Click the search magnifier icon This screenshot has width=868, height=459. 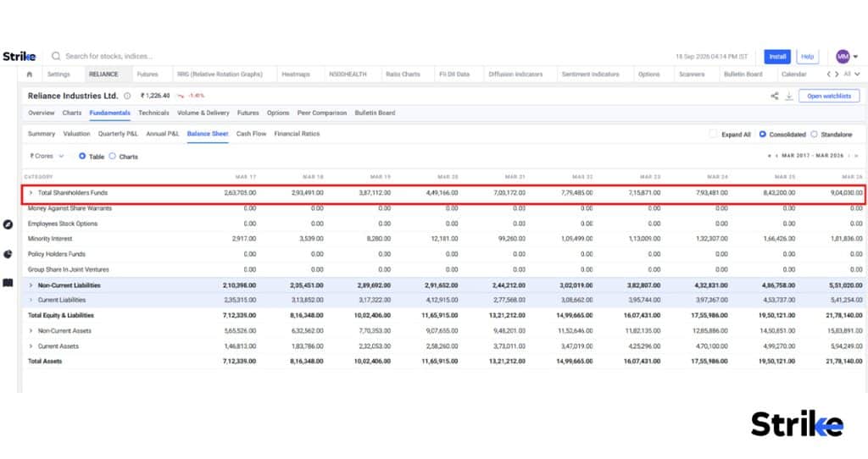coord(56,56)
